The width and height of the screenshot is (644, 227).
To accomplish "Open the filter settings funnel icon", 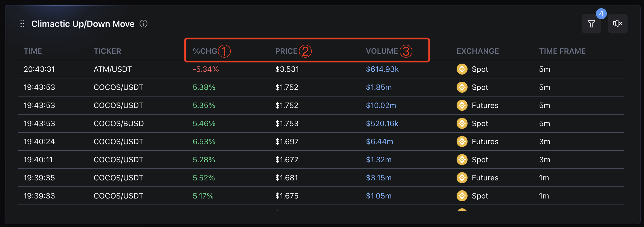I will pos(591,24).
